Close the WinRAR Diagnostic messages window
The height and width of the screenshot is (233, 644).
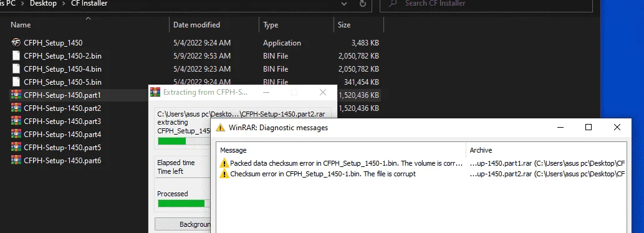point(617,127)
